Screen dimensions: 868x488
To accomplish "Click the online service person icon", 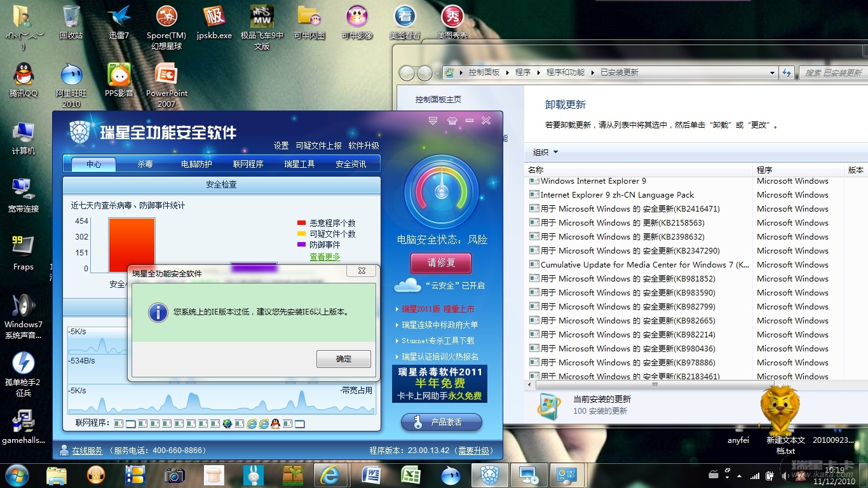I will tap(64, 451).
